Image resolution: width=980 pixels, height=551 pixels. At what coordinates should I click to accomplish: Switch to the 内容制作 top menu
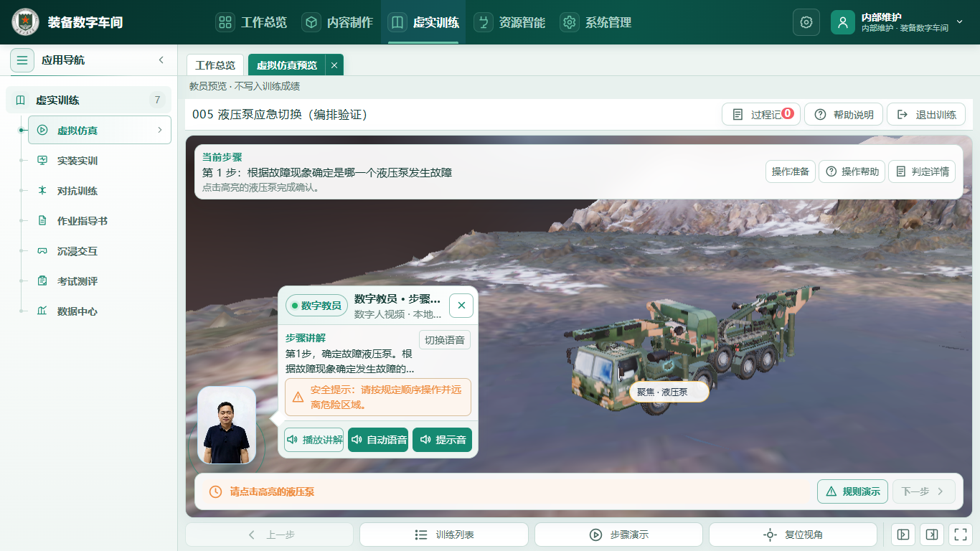337,22
